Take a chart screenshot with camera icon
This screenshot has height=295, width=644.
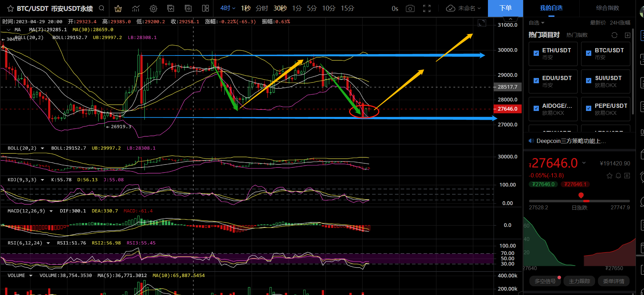pyautogui.click(x=410, y=8)
